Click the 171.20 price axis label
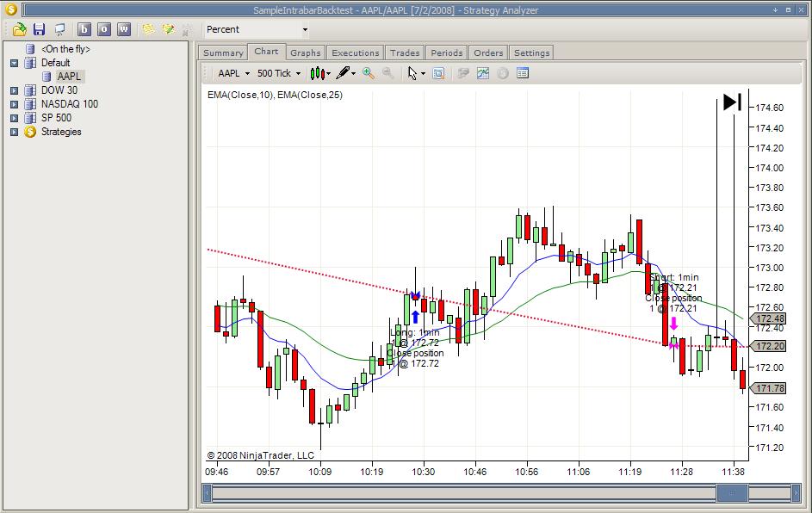The height and width of the screenshot is (513, 812). [770, 448]
